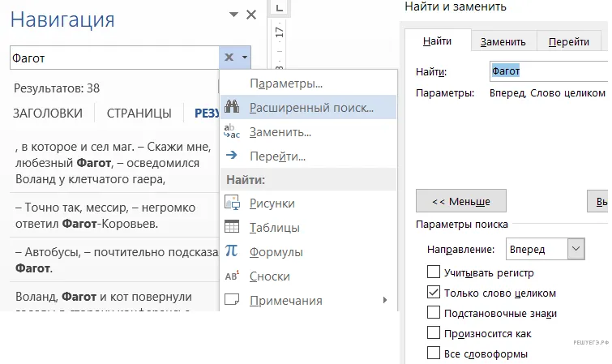The width and height of the screenshot is (612, 364).
Task: Uncheck Только слово целиком
Action: (434, 292)
